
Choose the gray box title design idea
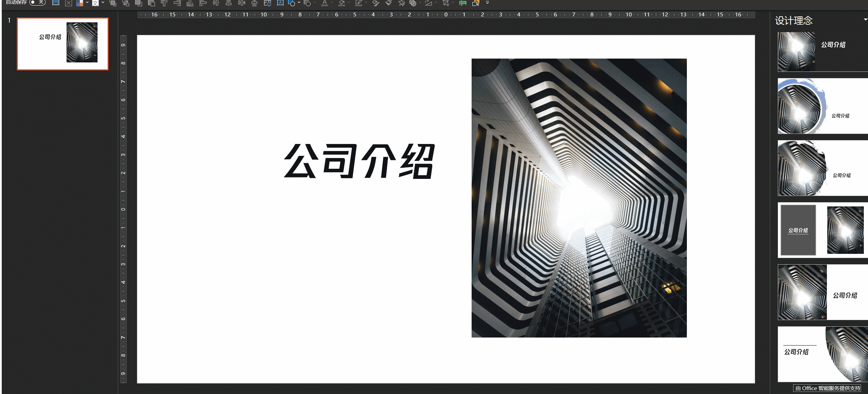tap(822, 230)
